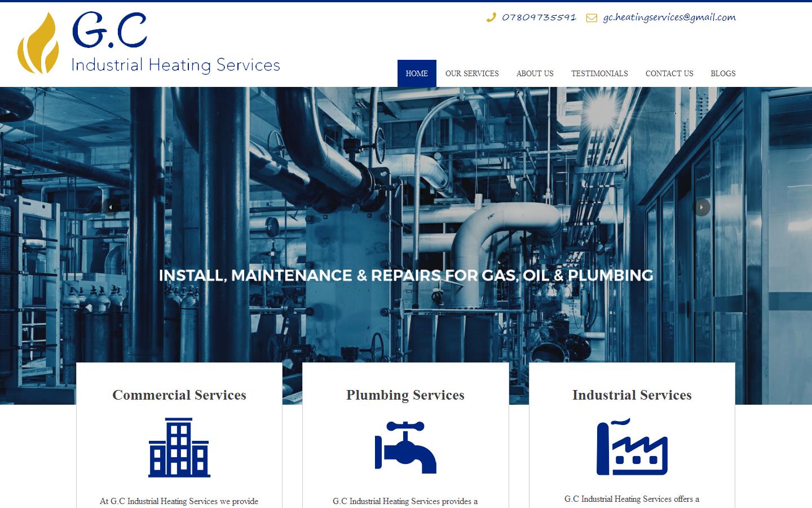Screen dimensions: 812x508
Task: Click the phone icon beside 07809735591
Action: (x=490, y=17)
